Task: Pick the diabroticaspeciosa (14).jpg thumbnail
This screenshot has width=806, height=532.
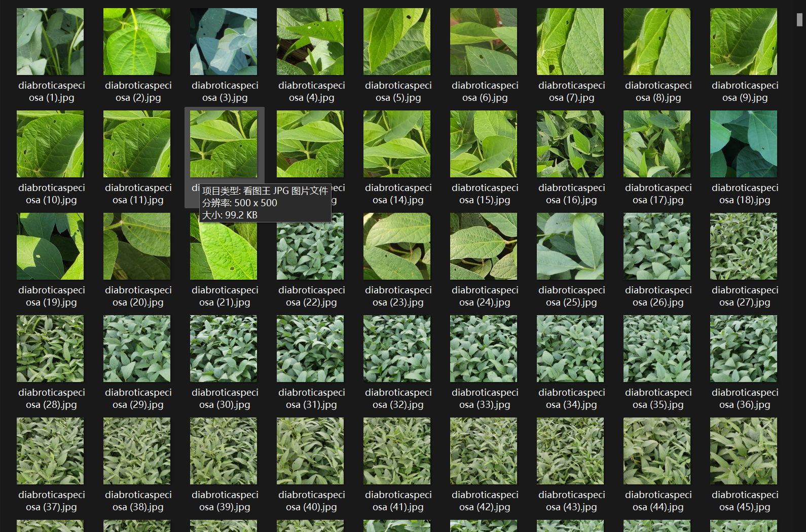Action: [397, 144]
